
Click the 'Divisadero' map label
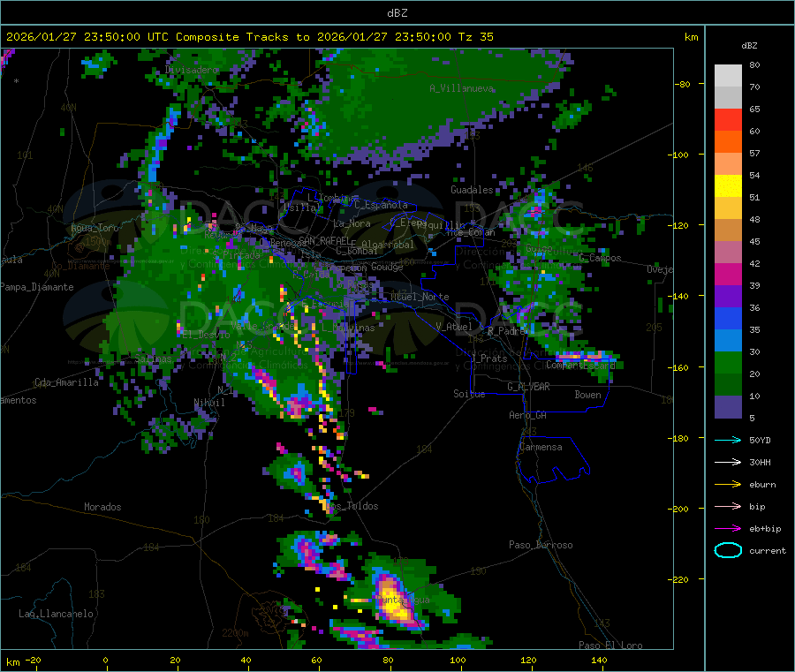(x=192, y=70)
